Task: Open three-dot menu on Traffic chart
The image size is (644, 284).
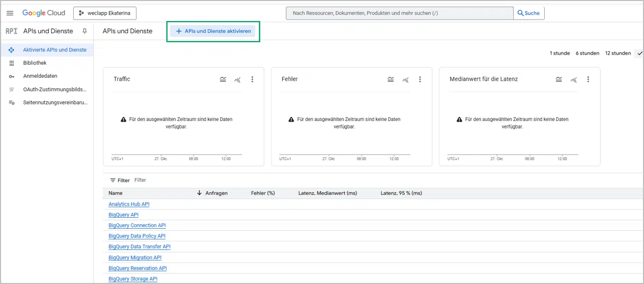Action: pos(252,79)
